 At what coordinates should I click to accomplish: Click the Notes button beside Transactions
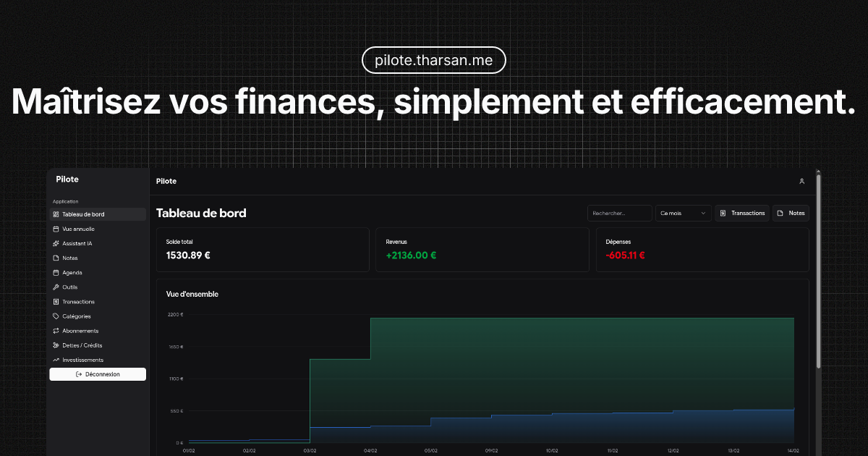pos(791,213)
